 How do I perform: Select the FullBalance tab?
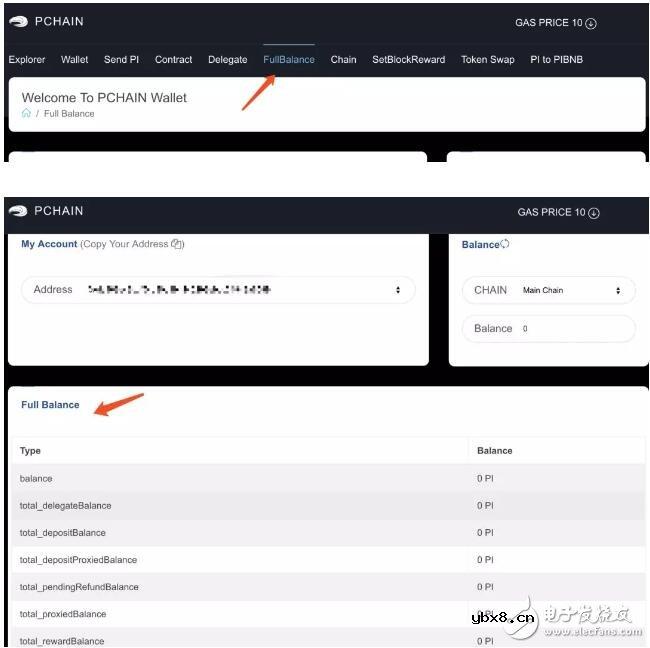[289, 60]
